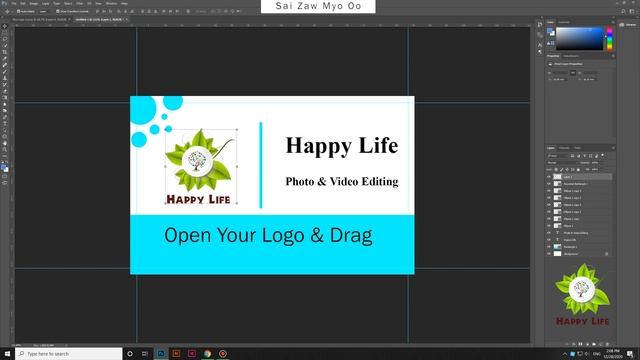Open the Filter menu

(79, 3)
